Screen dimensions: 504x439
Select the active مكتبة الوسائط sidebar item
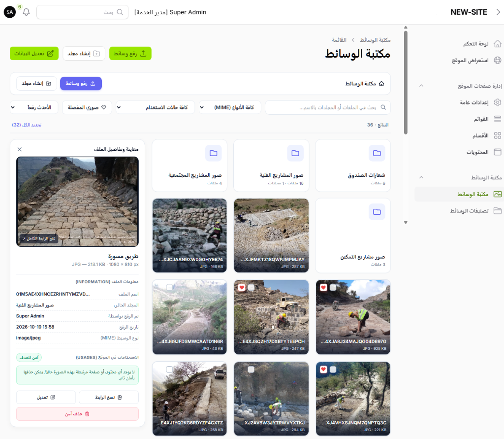coord(459,194)
